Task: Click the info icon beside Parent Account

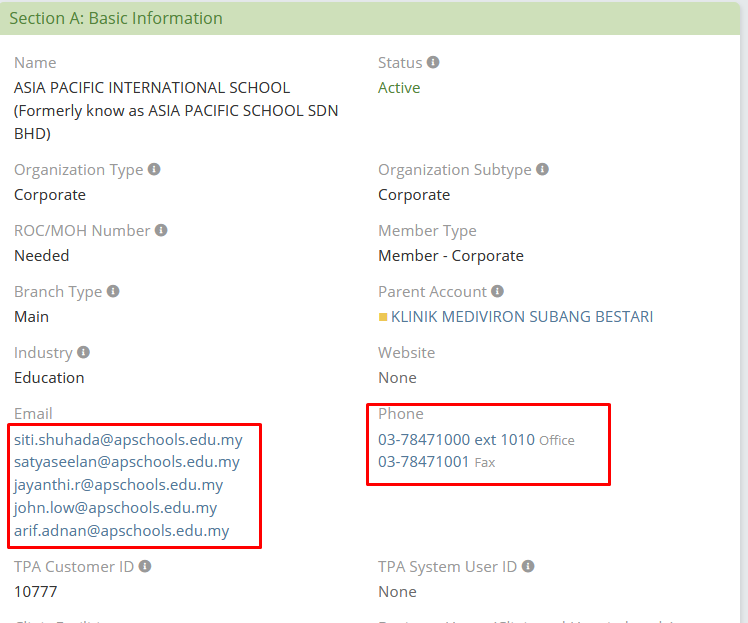Action: point(498,291)
